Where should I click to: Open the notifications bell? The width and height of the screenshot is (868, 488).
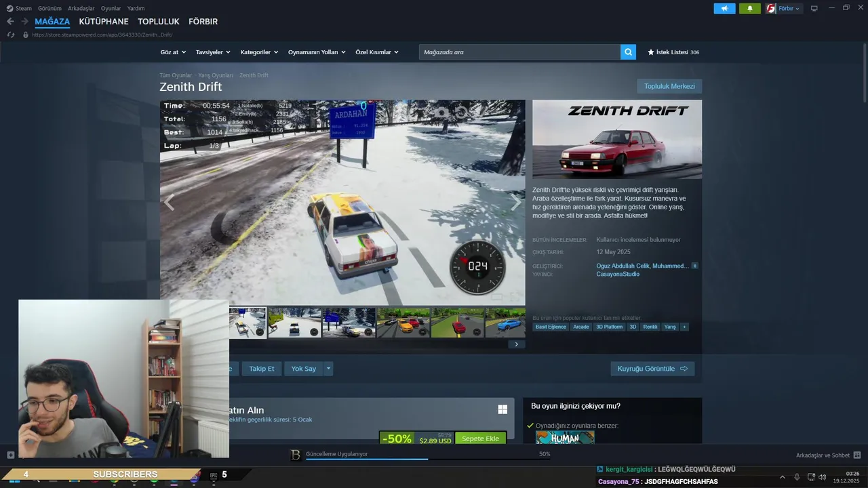coord(749,9)
